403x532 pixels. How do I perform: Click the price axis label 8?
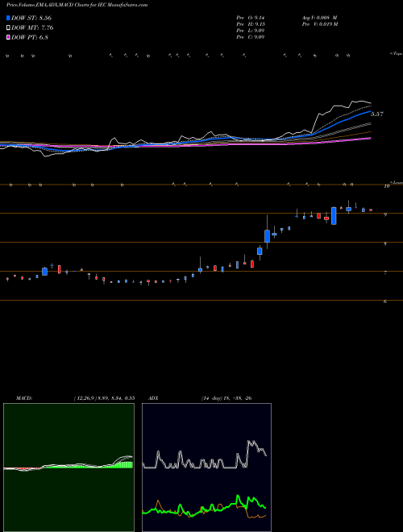pos(385,243)
